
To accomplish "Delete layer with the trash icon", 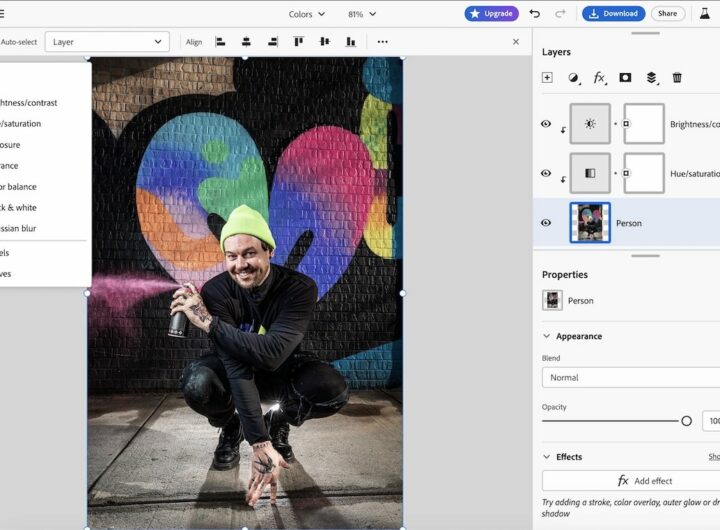I will [x=677, y=77].
